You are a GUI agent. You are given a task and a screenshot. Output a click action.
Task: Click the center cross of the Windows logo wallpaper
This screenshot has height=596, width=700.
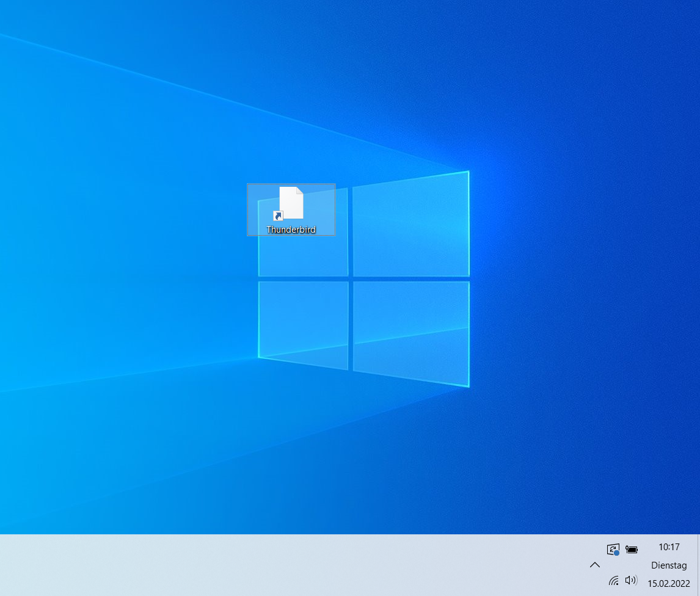[351, 278]
